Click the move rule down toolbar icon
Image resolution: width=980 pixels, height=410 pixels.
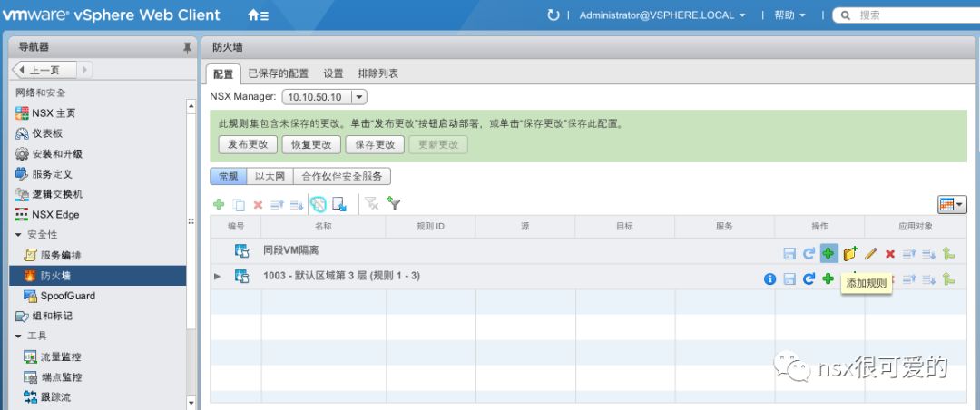point(296,204)
